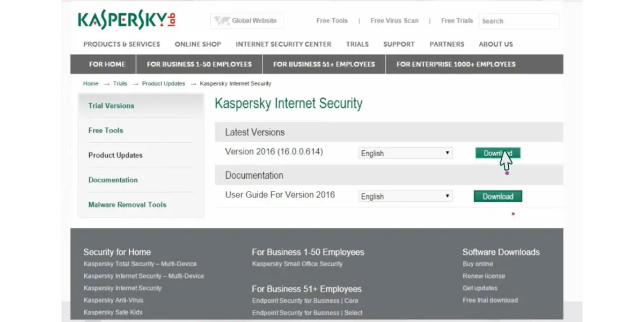Click the Kaspersky Internet Security page heading
Image resolution: width=644 pixels, height=322 pixels.
tap(289, 103)
